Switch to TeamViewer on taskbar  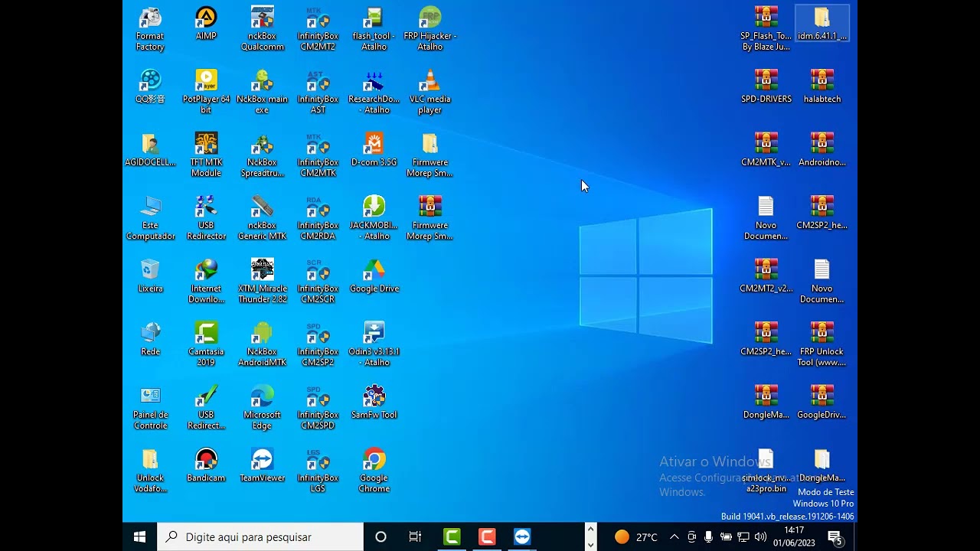[x=522, y=537]
